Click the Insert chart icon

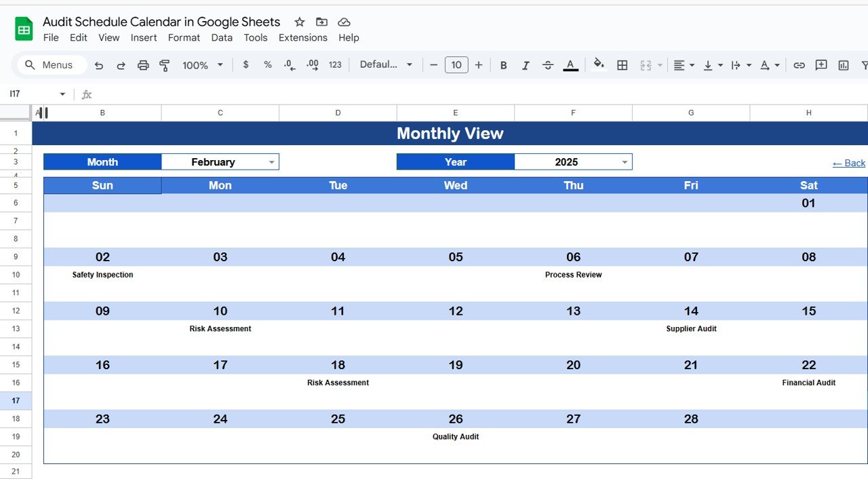click(x=844, y=65)
